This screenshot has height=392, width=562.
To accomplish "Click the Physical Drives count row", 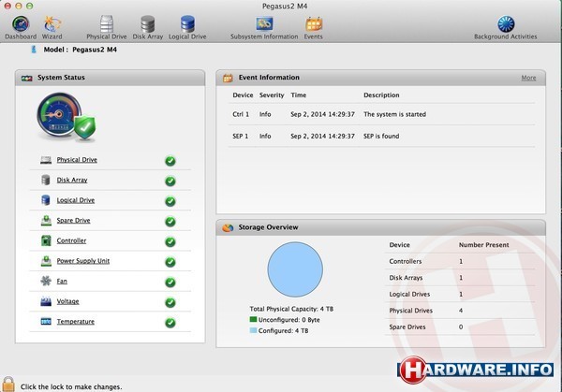I will pos(460,311).
